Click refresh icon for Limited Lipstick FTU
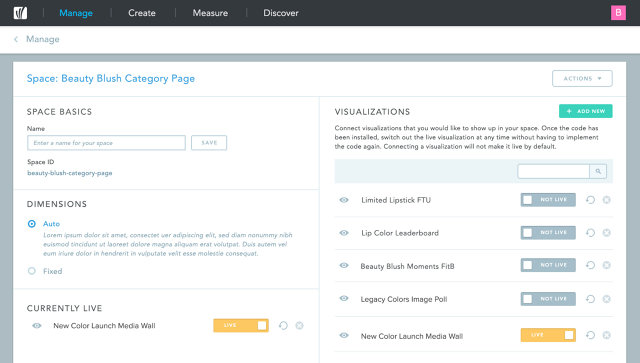 pyautogui.click(x=590, y=200)
